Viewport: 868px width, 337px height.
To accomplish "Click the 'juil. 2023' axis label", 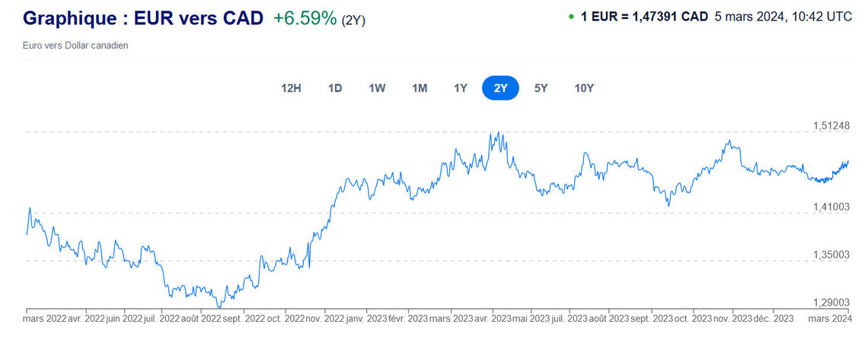I will (570, 319).
